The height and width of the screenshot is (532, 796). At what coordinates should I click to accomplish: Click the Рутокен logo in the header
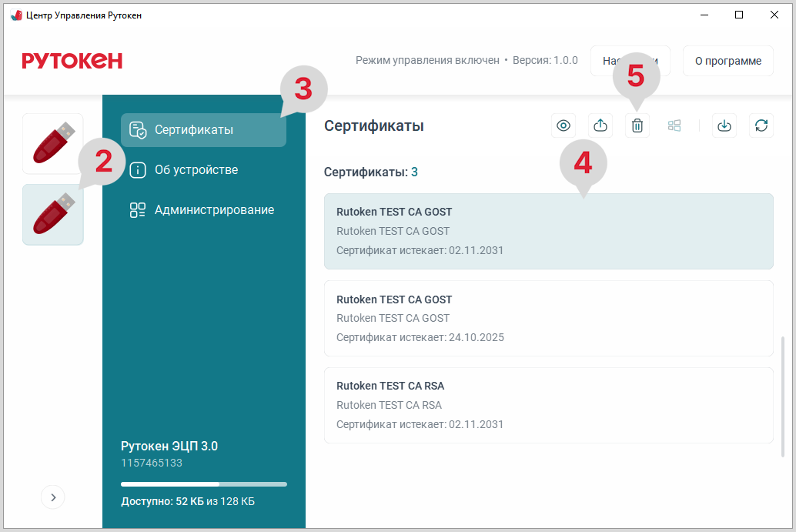point(72,61)
